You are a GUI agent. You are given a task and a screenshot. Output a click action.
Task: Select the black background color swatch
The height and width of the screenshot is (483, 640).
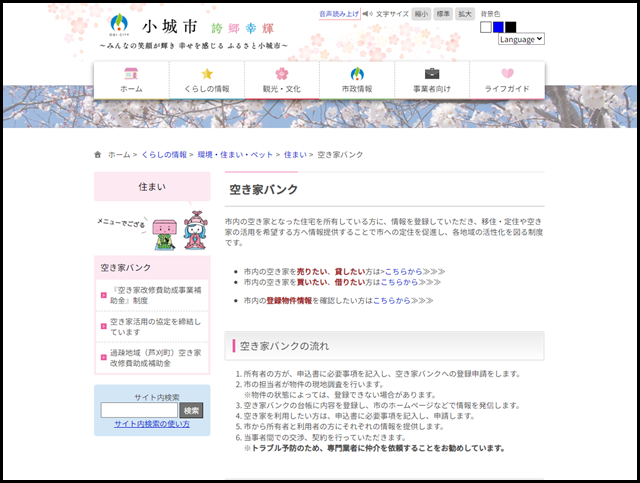pyautogui.click(x=511, y=27)
